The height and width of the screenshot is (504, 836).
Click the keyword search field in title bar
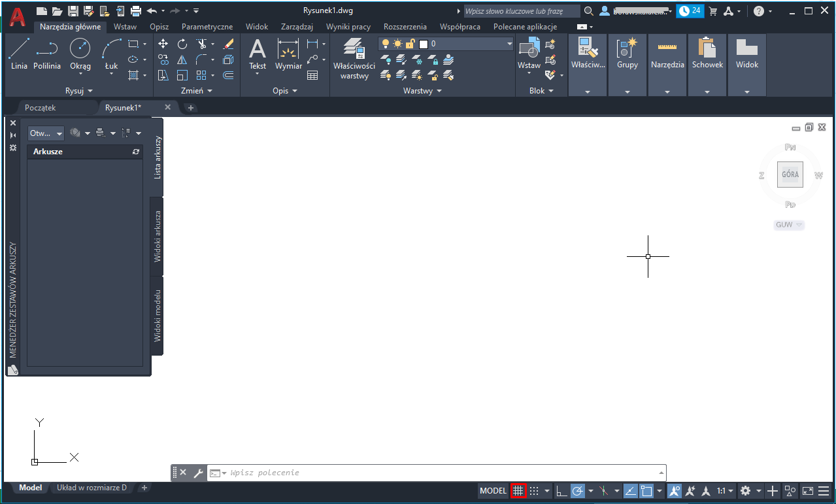[x=522, y=11]
